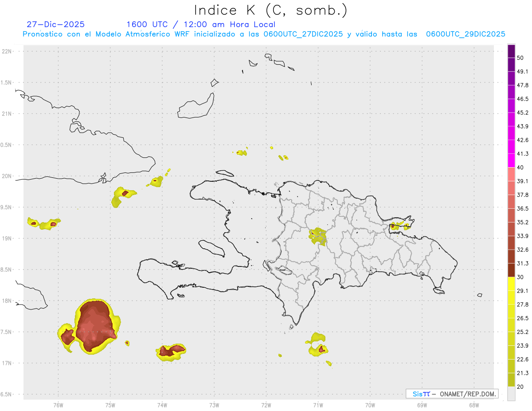532x411 pixels.
Task: Click the "27.8" value on the color scale
Action: [x=523, y=305]
